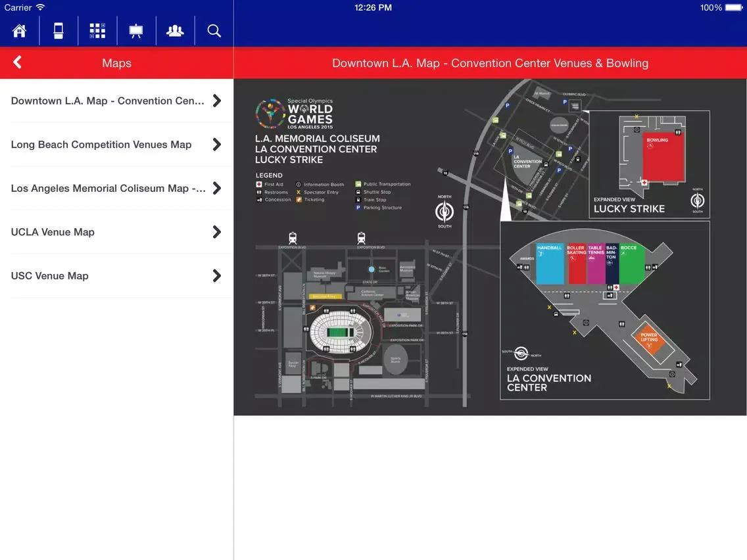
Task: Expand chevron for UCLA Venue Map
Action: tap(217, 233)
